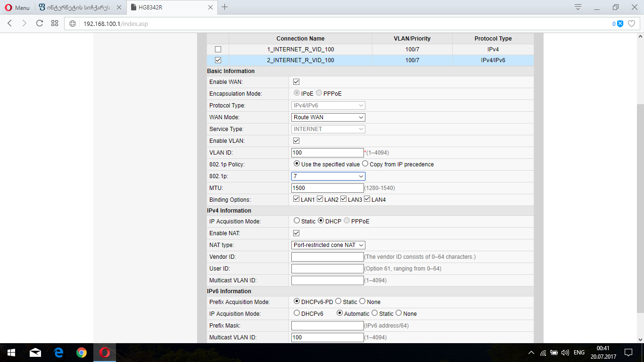
Task: Open the Speed Dial start page grid icon
Action: coord(55,23)
